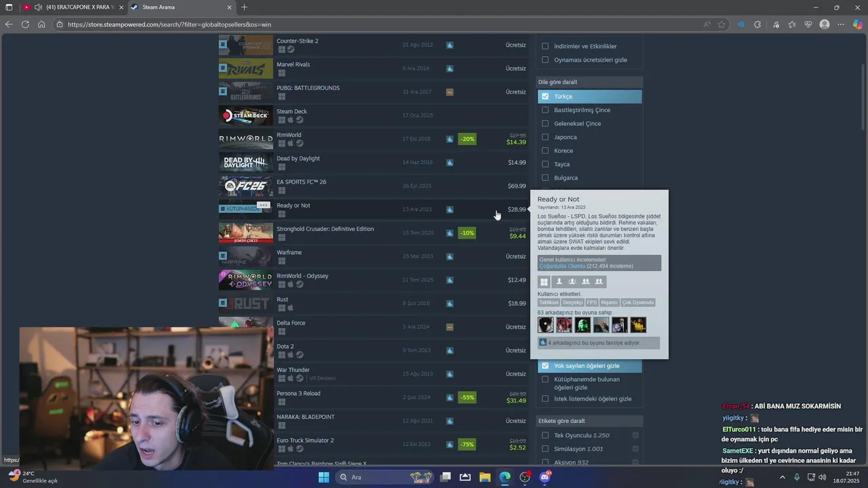Screen dimensions: 868x488
Task: Click the thumbs-up icon in friend recommendations
Action: click(543, 343)
